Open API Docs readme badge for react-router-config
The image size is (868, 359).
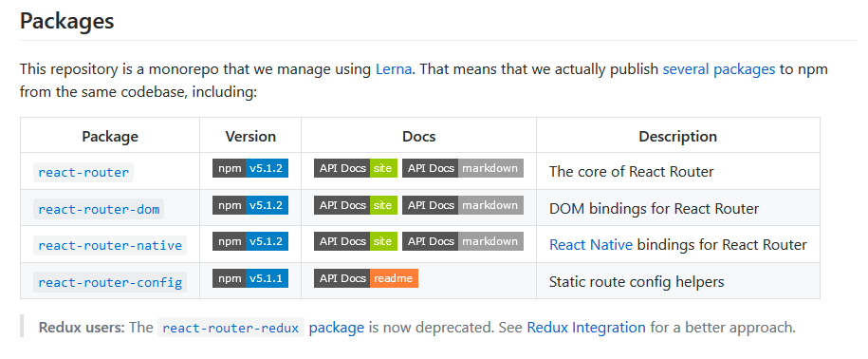click(x=366, y=278)
